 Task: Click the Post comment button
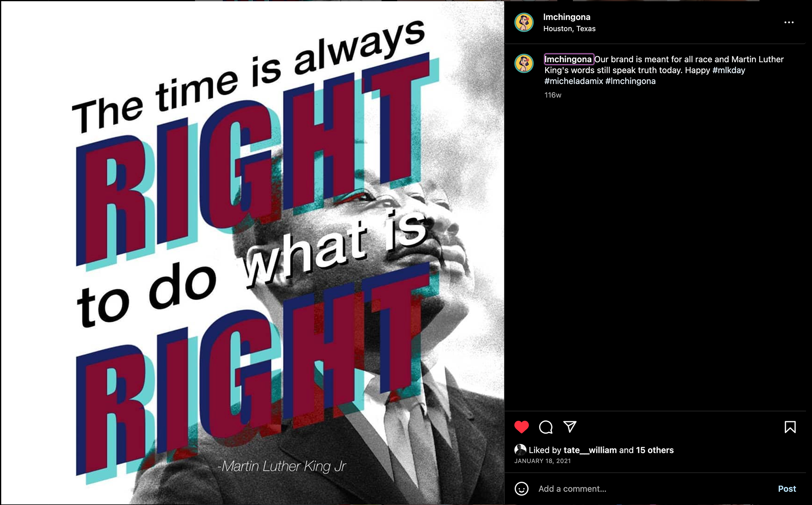tap(787, 489)
